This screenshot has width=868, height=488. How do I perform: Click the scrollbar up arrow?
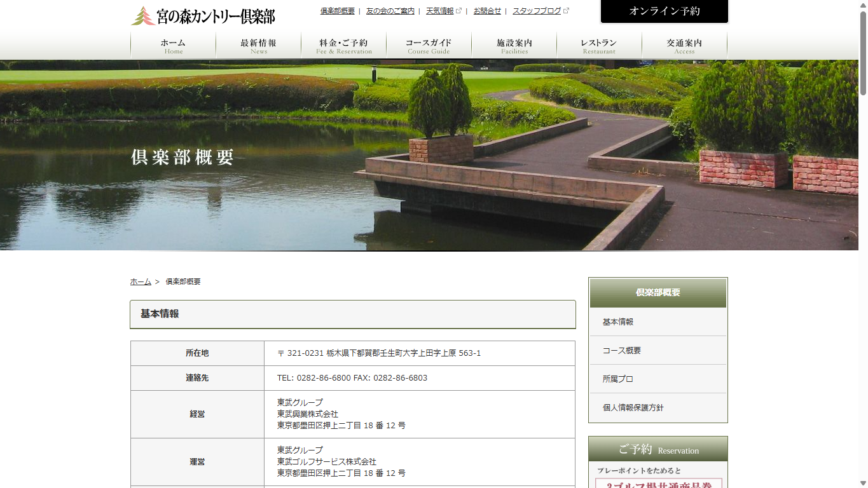tap(863, 4)
